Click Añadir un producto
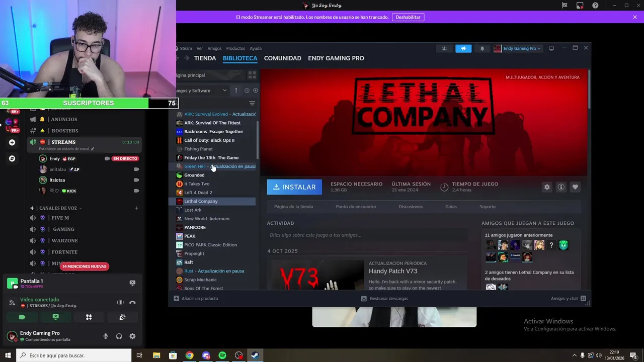This screenshot has height=362, width=644. click(196, 299)
